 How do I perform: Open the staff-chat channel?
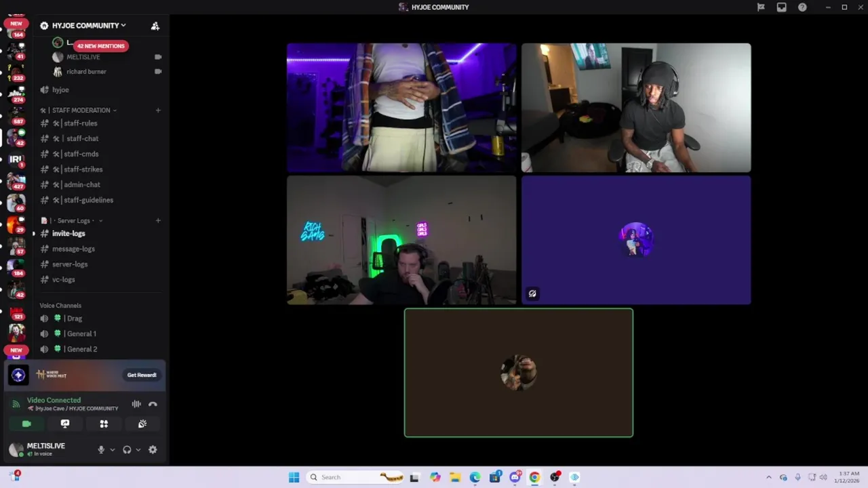pyautogui.click(x=100, y=138)
